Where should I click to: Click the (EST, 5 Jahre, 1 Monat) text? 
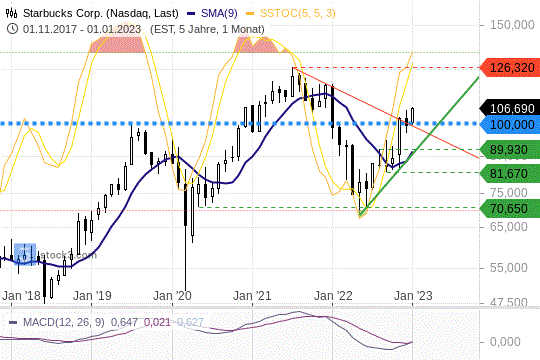[207, 29]
